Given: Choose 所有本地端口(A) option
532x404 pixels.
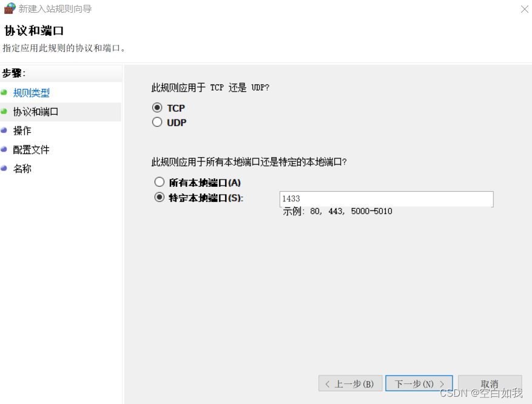Looking at the screenshot, I should 160,182.
